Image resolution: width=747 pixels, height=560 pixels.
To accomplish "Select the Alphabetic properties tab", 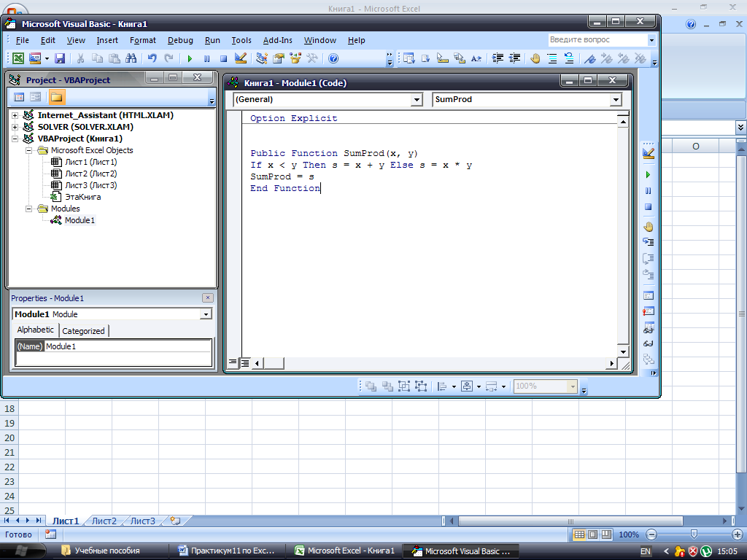I will pos(35,330).
